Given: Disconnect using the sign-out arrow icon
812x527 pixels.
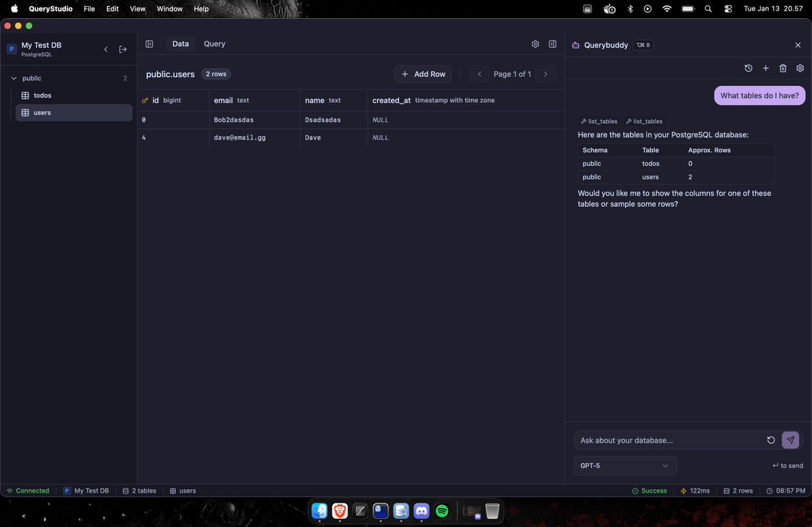Looking at the screenshot, I should point(123,49).
